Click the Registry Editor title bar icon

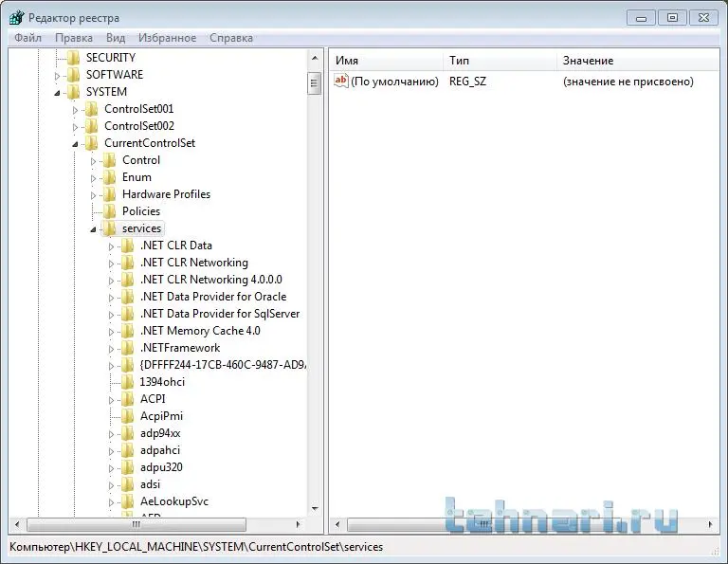pos(16,18)
